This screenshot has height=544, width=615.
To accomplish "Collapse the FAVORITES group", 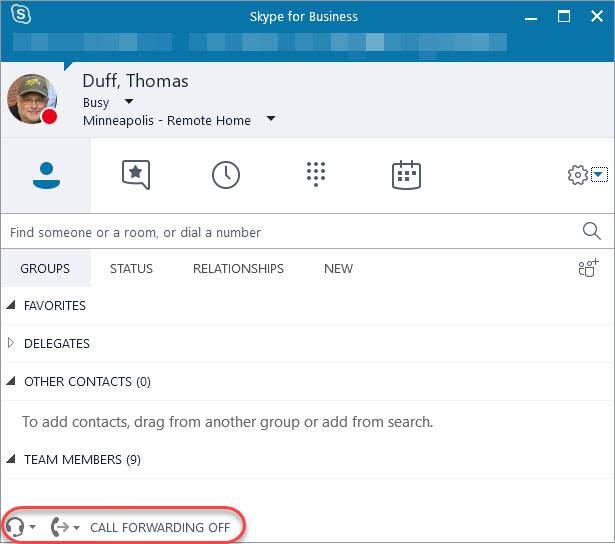I will coord(11,305).
